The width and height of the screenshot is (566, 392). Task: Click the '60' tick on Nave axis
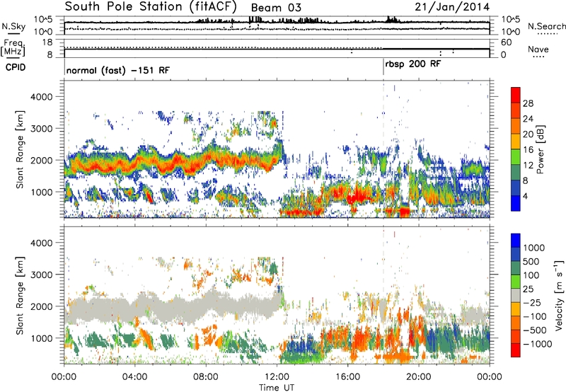pos(507,42)
